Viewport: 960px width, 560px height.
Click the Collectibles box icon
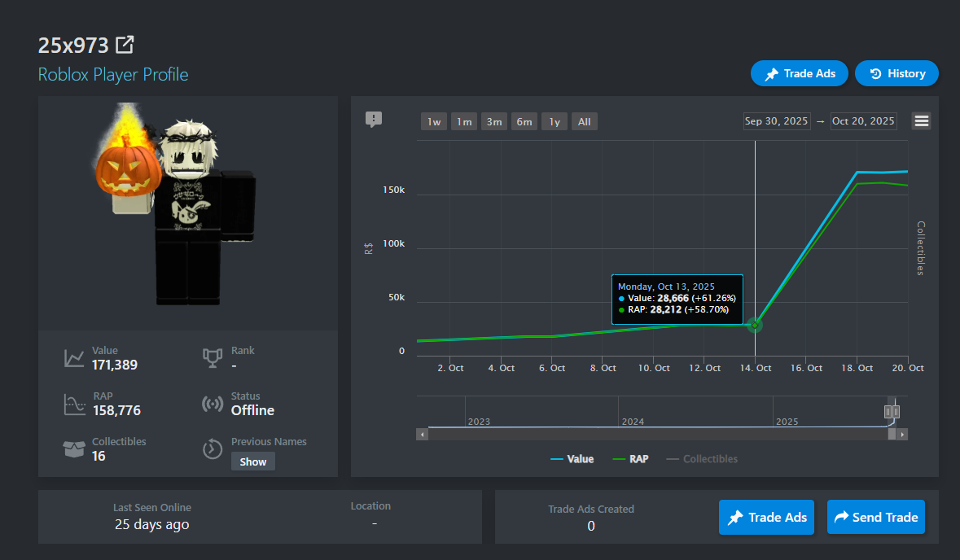[x=74, y=449]
